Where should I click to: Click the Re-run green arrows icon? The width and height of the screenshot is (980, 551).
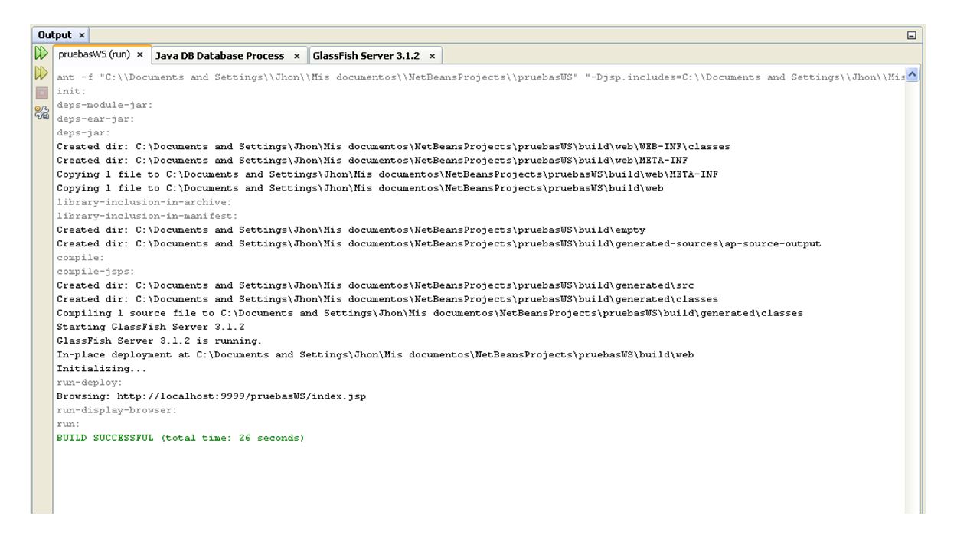point(41,54)
